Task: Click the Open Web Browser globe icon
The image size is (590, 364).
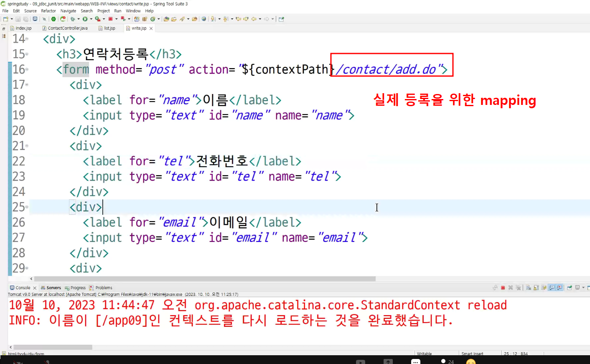Action: pos(204,19)
